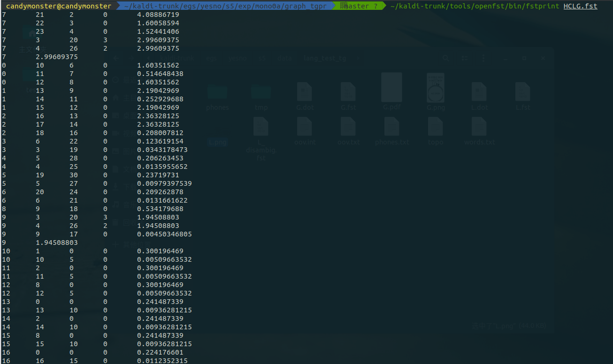The image size is (613, 364).
Task: Click the file manager search icon
Action: click(446, 58)
